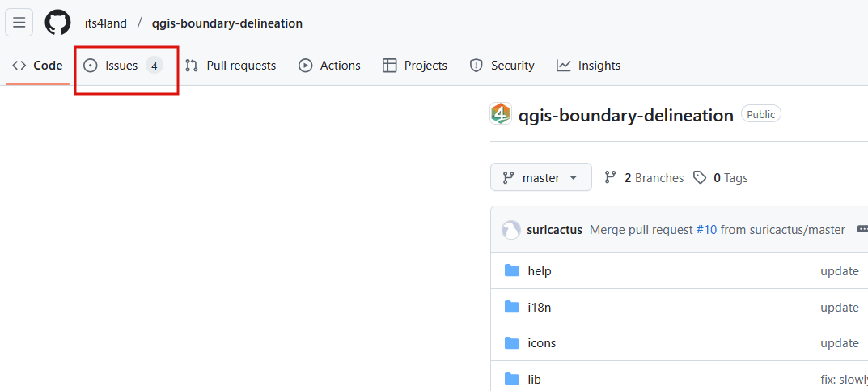Expand commit message ellipsis icon
The width and height of the screenshot is (868, 391).
pyautogui.click(x=862, y=229)
